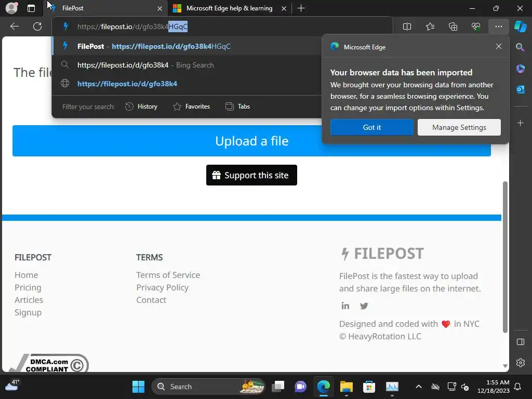Open the notifications bell icon
The image size is (532, 399).
[517, 387]
